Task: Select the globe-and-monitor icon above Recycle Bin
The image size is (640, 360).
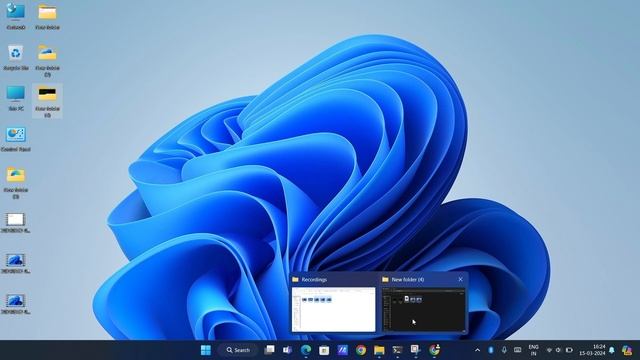Action: [x=16, y=17]
